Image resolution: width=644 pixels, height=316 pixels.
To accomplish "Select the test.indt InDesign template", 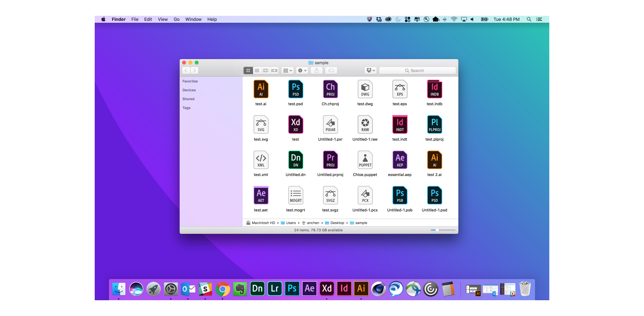I will pos(400,125).
